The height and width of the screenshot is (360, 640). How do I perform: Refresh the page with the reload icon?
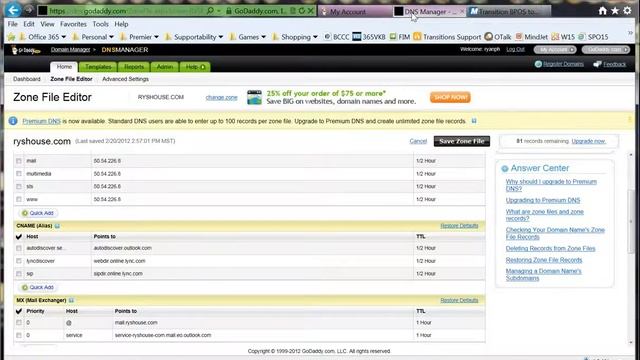(301, 11)
